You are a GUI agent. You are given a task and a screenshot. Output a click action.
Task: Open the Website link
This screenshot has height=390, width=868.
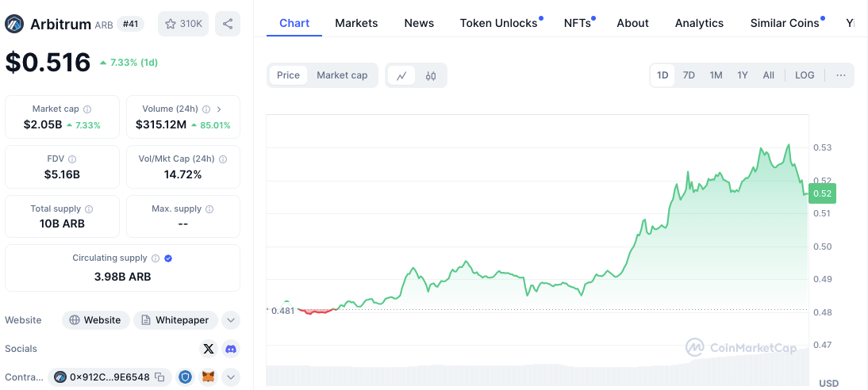point(96,319)
